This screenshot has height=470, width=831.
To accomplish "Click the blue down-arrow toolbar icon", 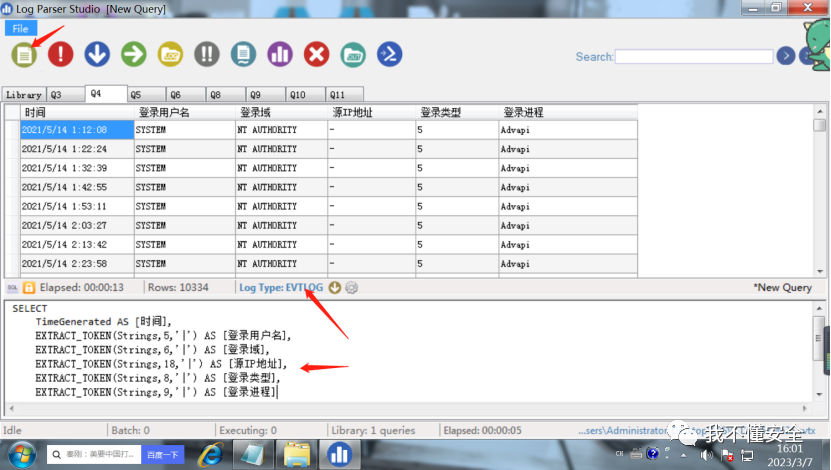I will (x=97, y=54).
